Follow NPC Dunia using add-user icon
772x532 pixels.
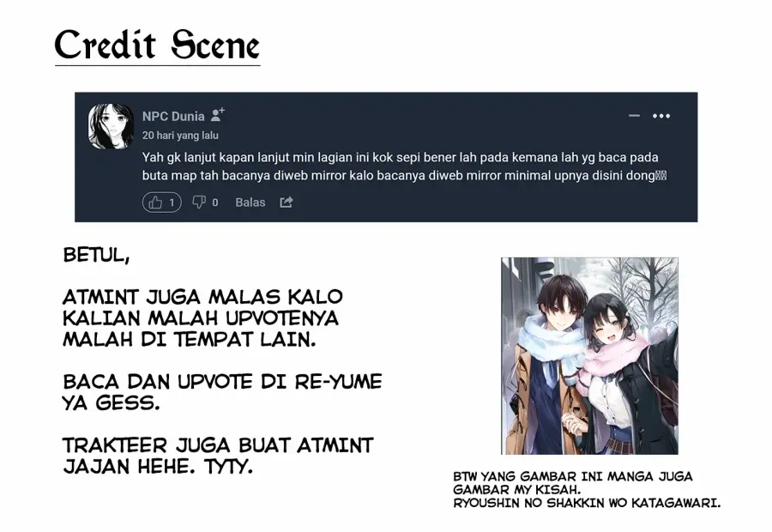[218, 115]
